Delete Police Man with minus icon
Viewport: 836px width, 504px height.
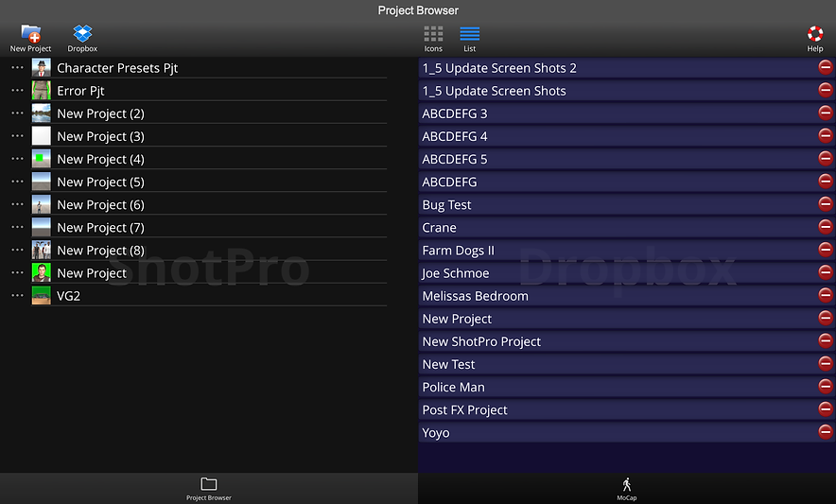point(826,386)
